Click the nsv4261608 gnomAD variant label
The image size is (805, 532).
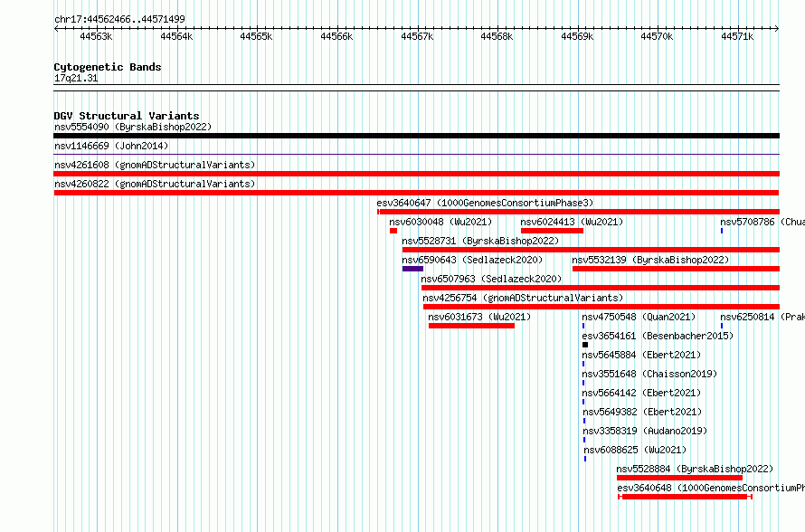pyautogui.click(x=155, y=165)
